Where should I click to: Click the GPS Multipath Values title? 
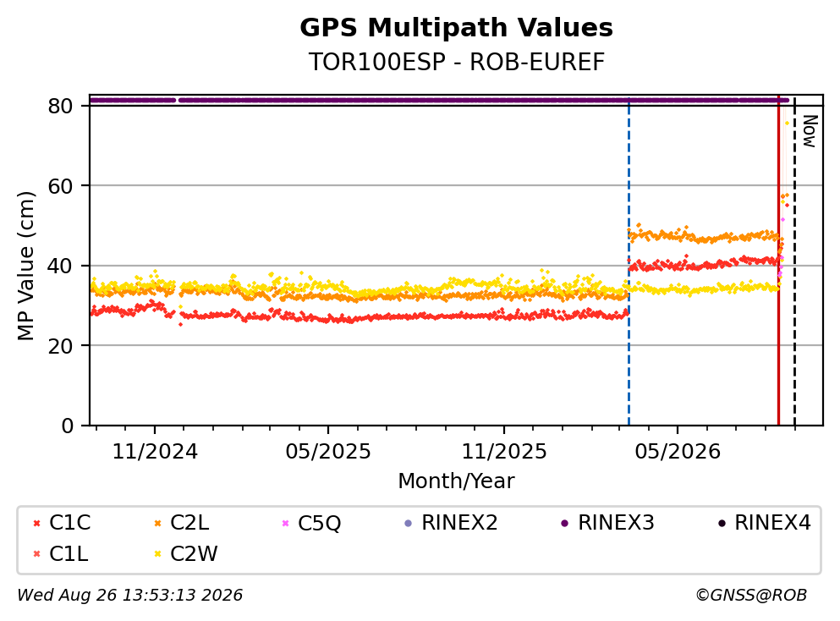coord(457,28)
